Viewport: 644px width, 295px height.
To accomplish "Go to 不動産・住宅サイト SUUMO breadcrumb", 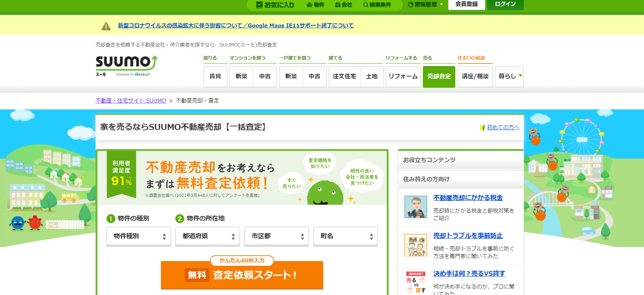I will [131, 101].
